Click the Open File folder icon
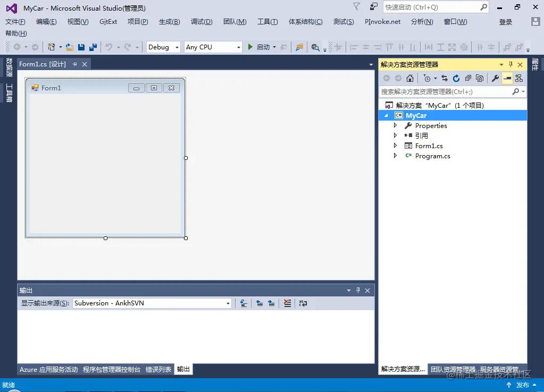The height and width of the screenshot is (392, 544). pos(70,47)
